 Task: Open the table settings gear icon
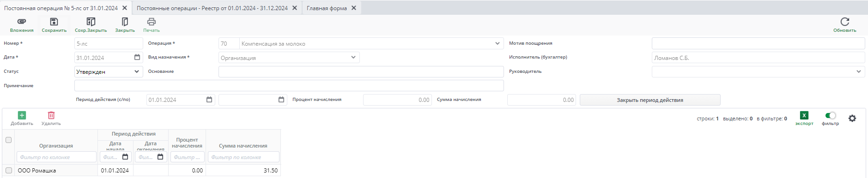click(x=852, y=118)
